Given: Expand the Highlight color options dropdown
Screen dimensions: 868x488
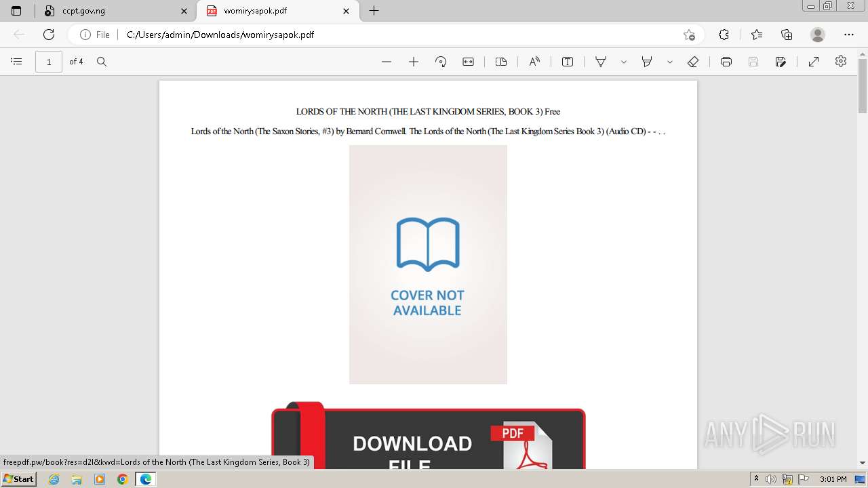Looking at the screenshot, I should tap(670, 62).
